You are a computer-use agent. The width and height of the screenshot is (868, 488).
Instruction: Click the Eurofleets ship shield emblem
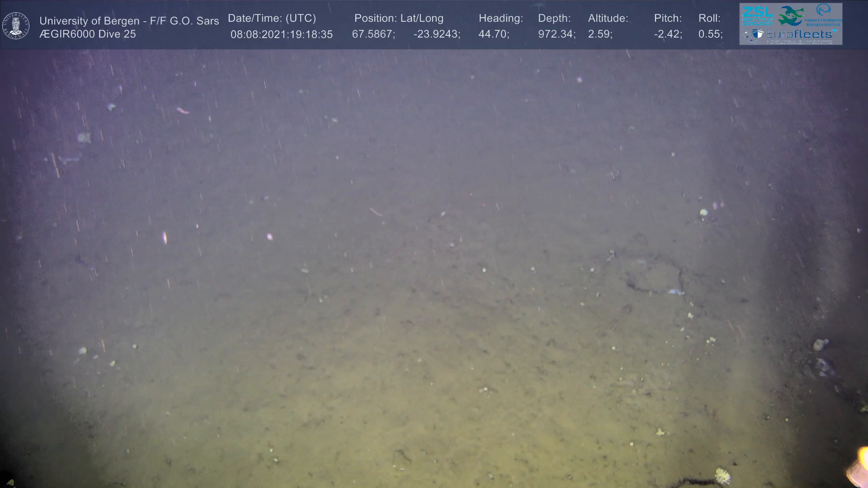[758, 35]
